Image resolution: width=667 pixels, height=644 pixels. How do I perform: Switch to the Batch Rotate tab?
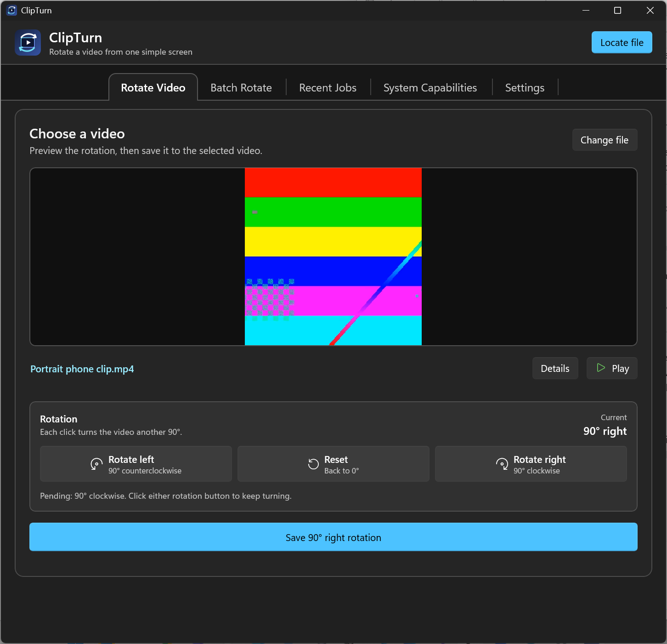pyautogui.click(x=241, y=87)
